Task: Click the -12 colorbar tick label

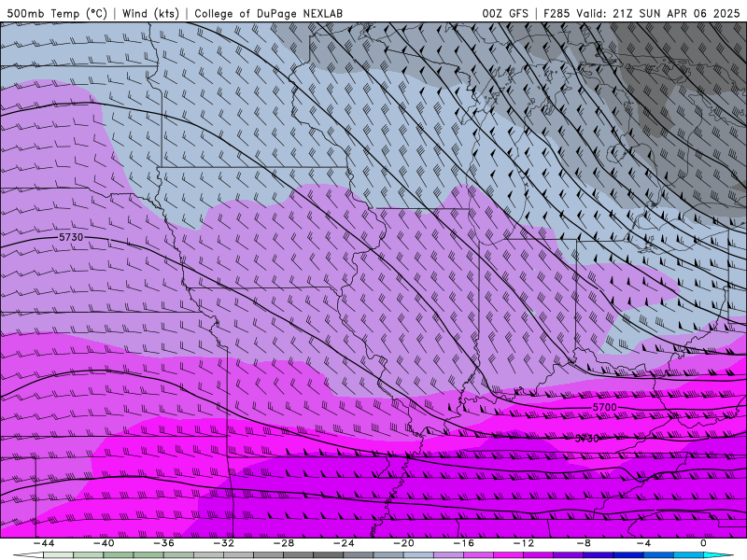Action: (x=524, y=543)
